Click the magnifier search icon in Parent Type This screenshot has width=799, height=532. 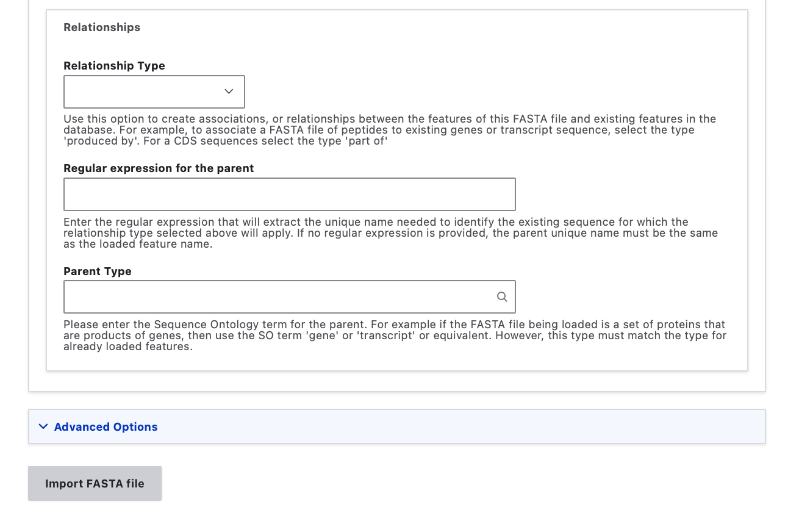pyautogui.click(x=502, y=297)
